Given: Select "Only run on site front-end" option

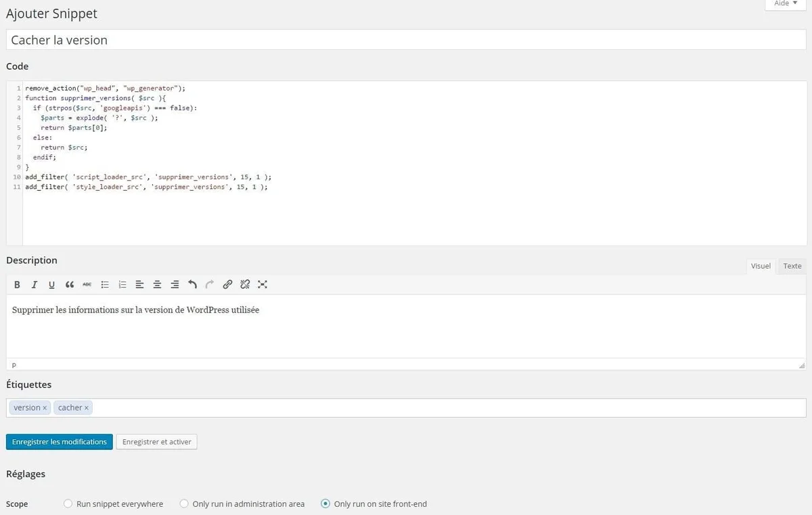Looking at the screenshot, I should click(326, 504).
